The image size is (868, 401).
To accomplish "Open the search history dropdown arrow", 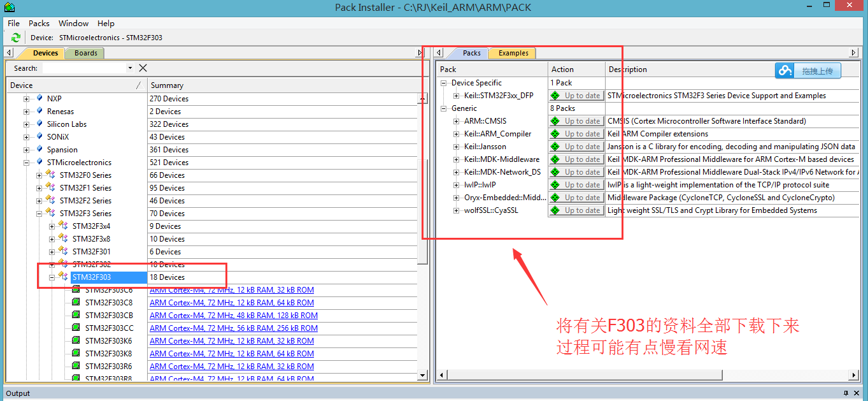I will coord(130,68).
